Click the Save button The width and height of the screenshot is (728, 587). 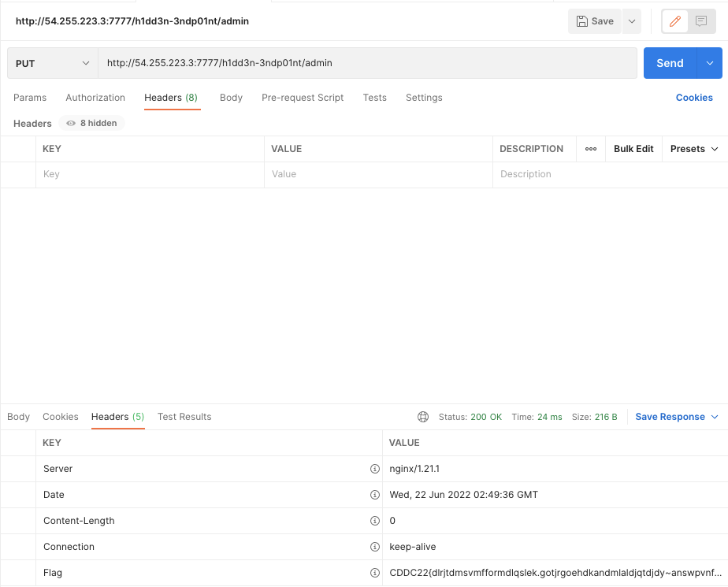[595, 21]
